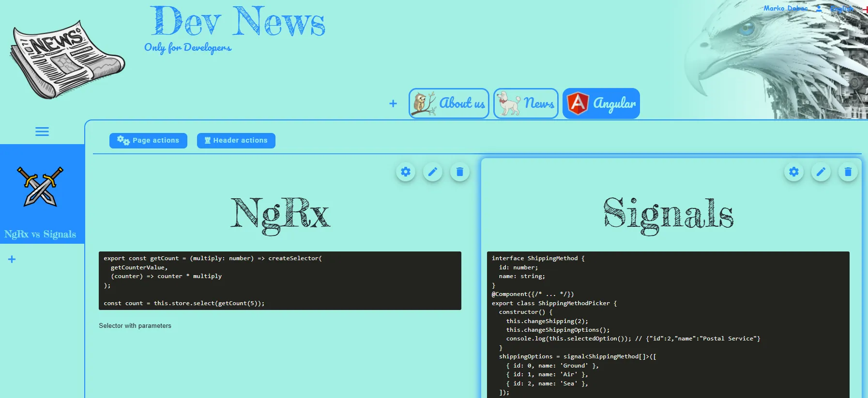This screenshot has height=398, width=868.
Task: Open the Page actions dropdown
Action: 148,141
